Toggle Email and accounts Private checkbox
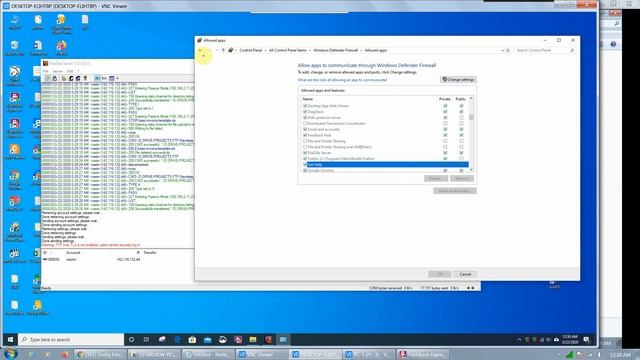 (445, 129)
